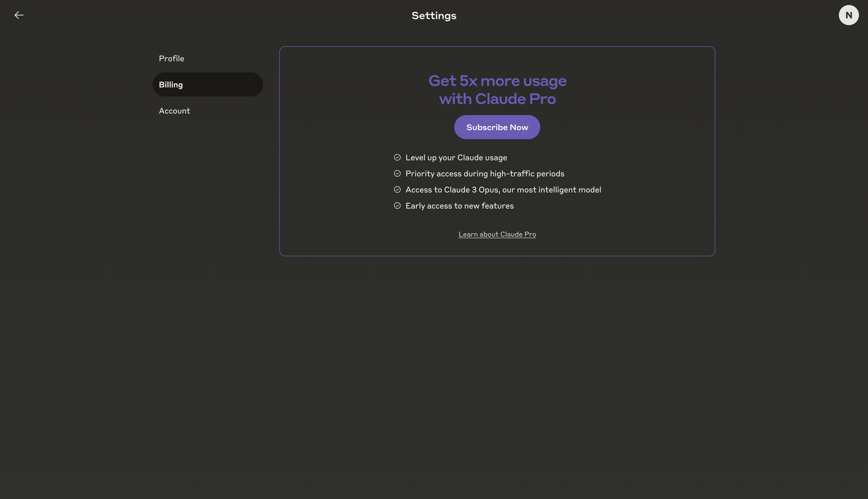The image size is (868, 499).
Task: Click 'Priority access during high-traffic periods' text
Action: point(485,174)
